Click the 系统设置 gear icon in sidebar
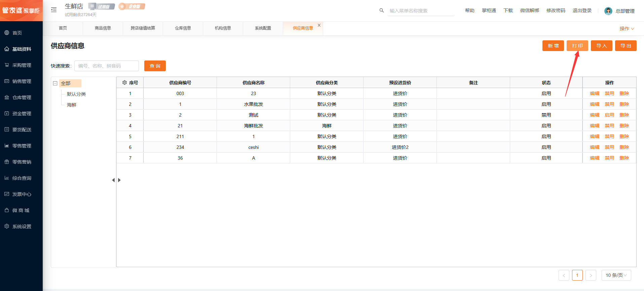This screenshot has width=644, height=291. [x=7, y=226]
